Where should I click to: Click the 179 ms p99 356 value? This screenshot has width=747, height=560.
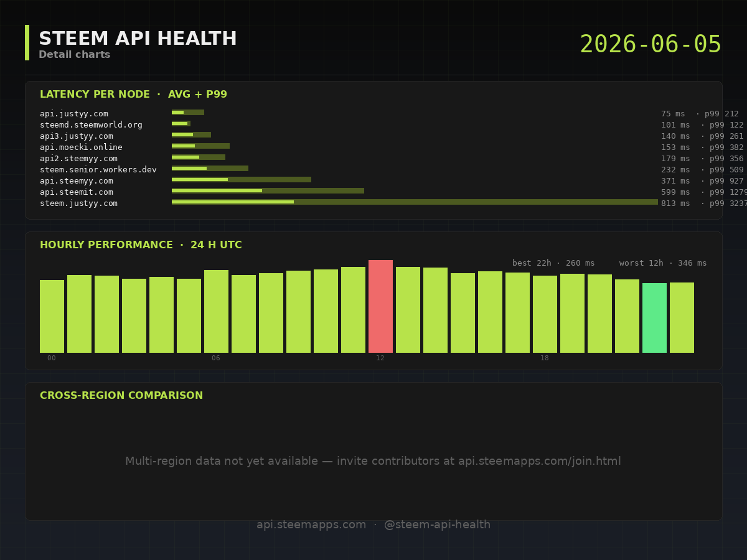(702, 159)
